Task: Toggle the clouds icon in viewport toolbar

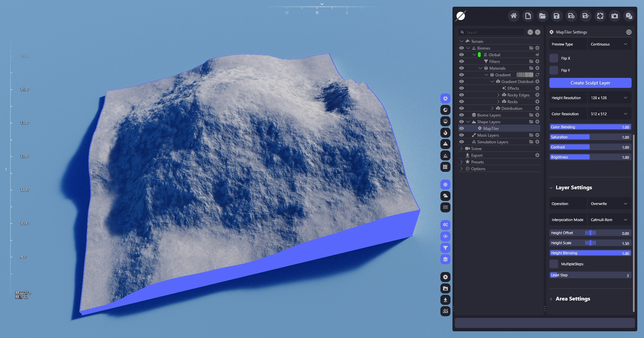Action: (445, 196)
